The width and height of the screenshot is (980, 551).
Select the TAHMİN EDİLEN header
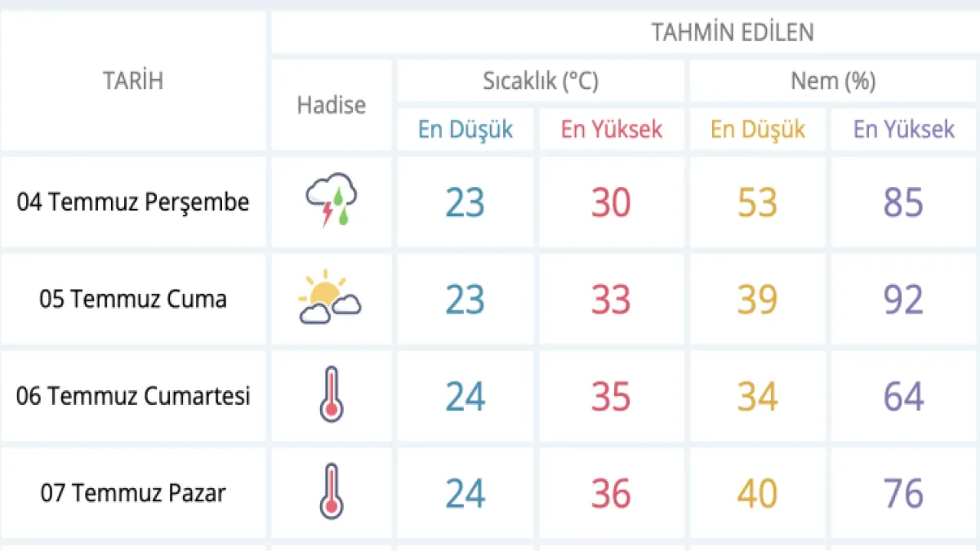pos(732,33)
